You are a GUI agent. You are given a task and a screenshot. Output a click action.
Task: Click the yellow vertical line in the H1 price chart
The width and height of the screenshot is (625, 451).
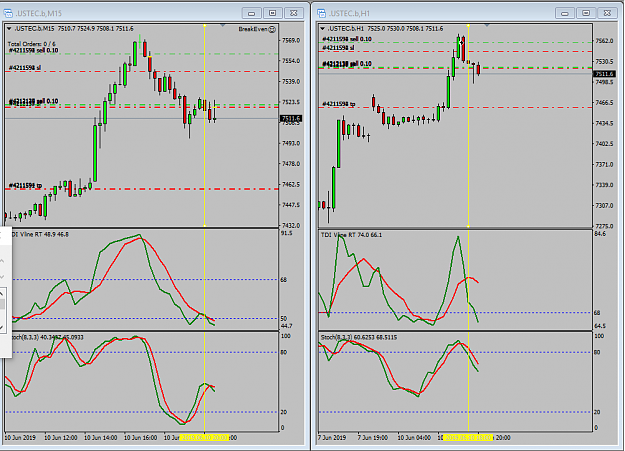(468, 126)
